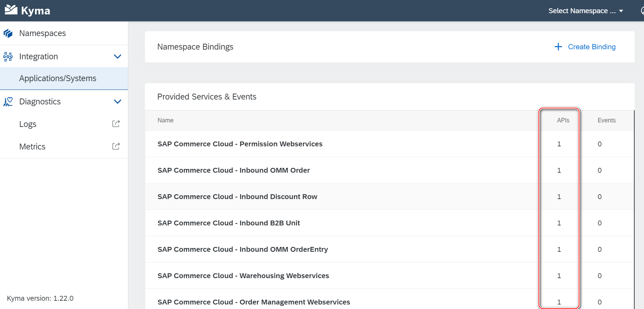Viewport: 644px width, 309px height.
Task: Select the Diagnostics menu label
Action: pyautogui.click(x=40, y=102)
